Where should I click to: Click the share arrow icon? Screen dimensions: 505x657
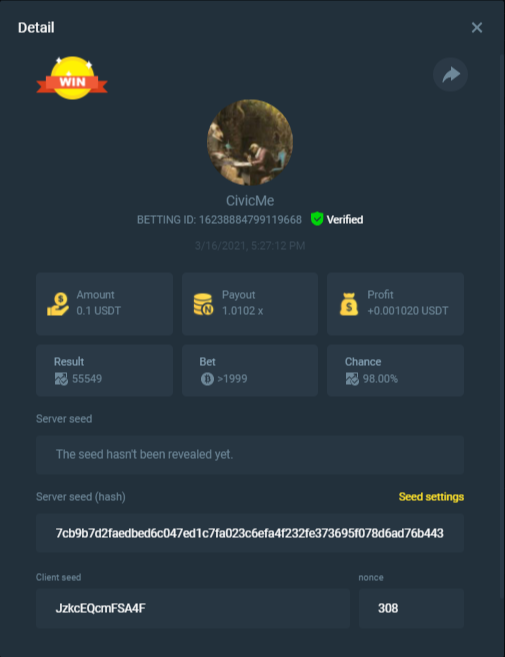tap(451, 75)
